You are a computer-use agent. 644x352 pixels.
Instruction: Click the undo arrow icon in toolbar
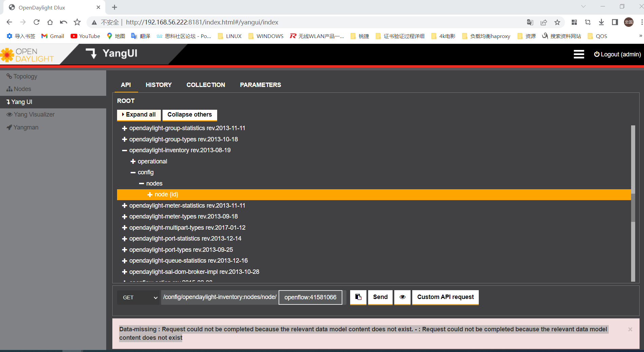point(63,22)
